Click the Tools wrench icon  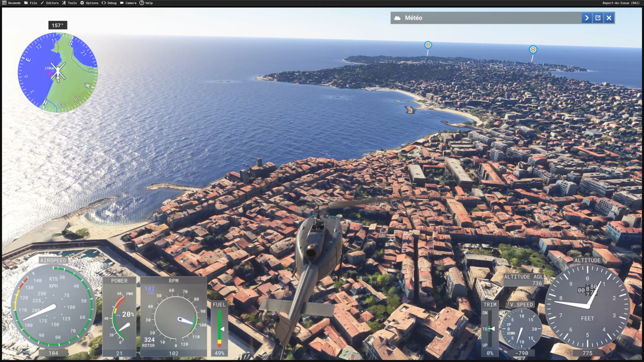click(x=64, y=3)
